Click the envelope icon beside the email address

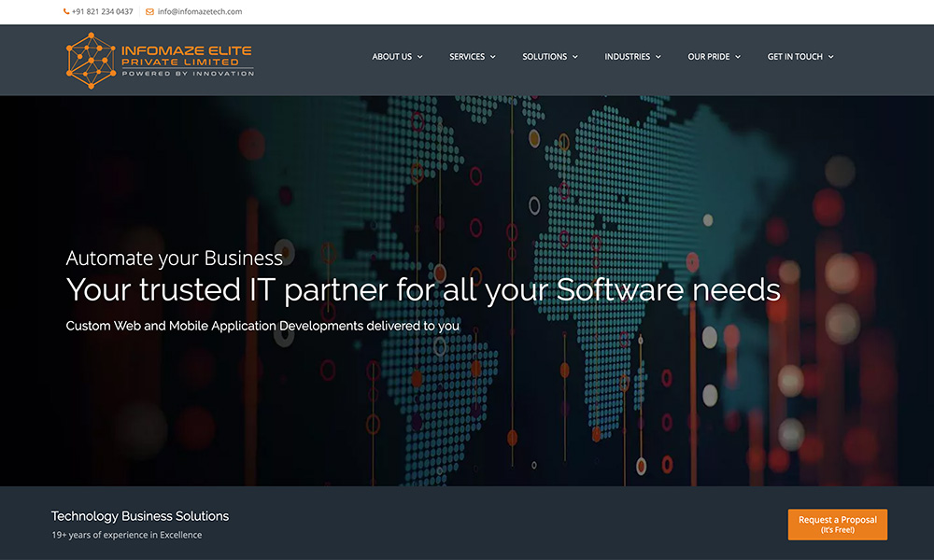149,12
